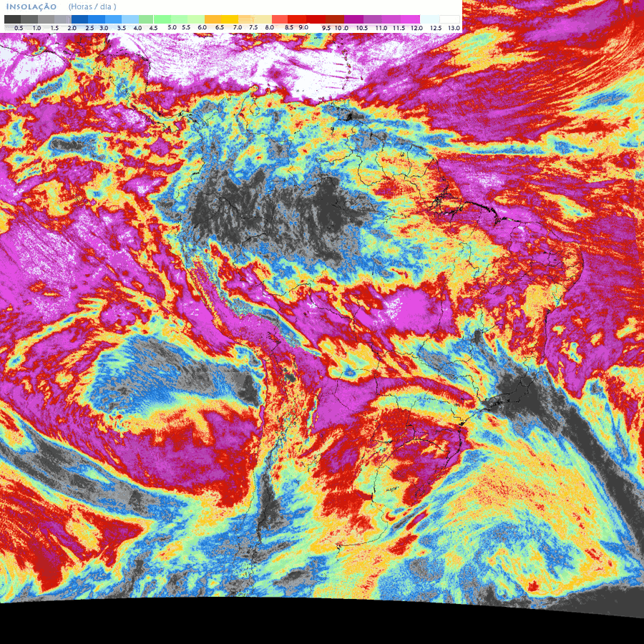Select the pale yellow swatch above 8.0

tap(263, 19)
